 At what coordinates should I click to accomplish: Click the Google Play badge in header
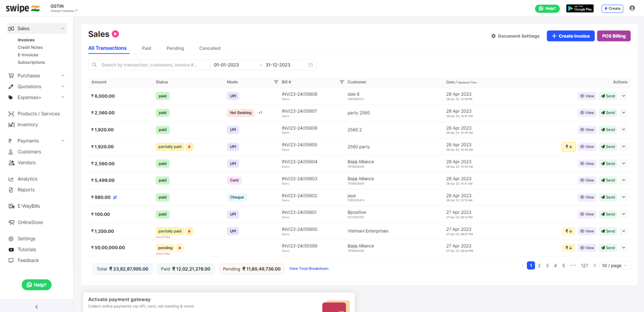coord(579,9)
